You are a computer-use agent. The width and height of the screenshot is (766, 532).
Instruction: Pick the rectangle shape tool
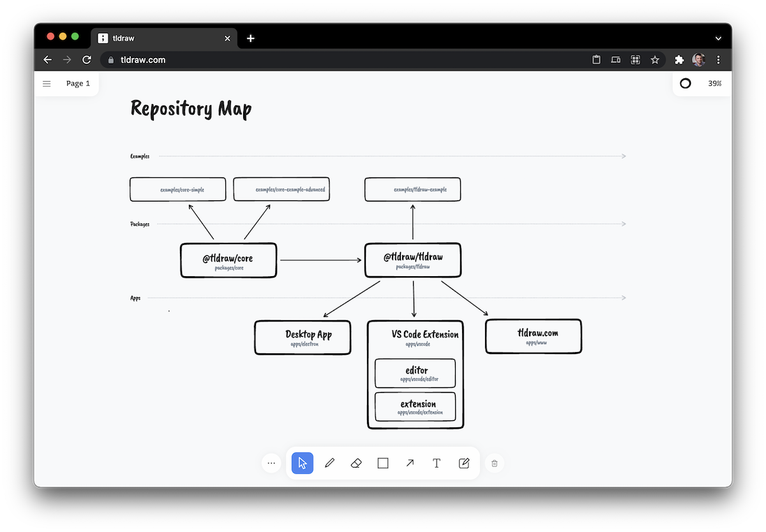tap(383, 463)
